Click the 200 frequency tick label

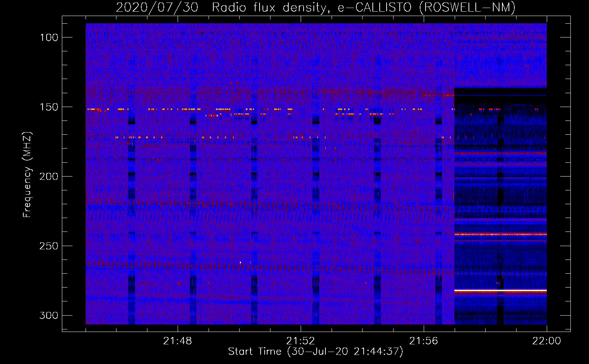click(x=49, y=177)
